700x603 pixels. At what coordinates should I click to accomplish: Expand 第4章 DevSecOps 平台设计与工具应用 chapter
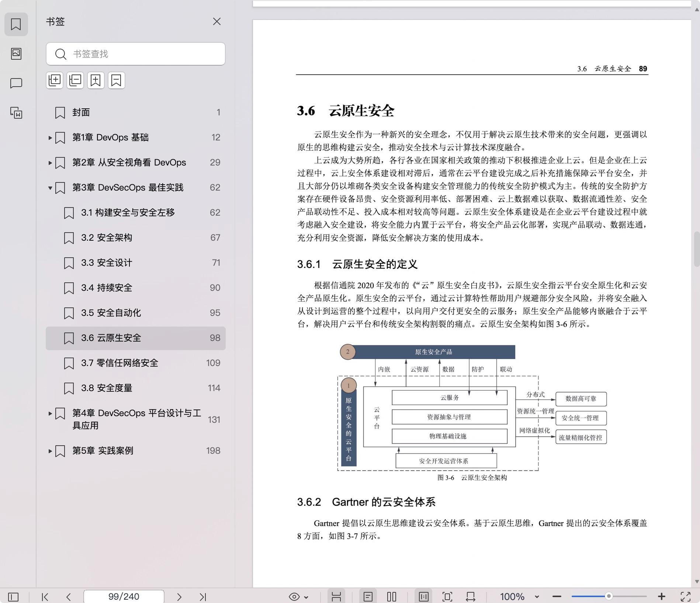(x=50, y=414)
